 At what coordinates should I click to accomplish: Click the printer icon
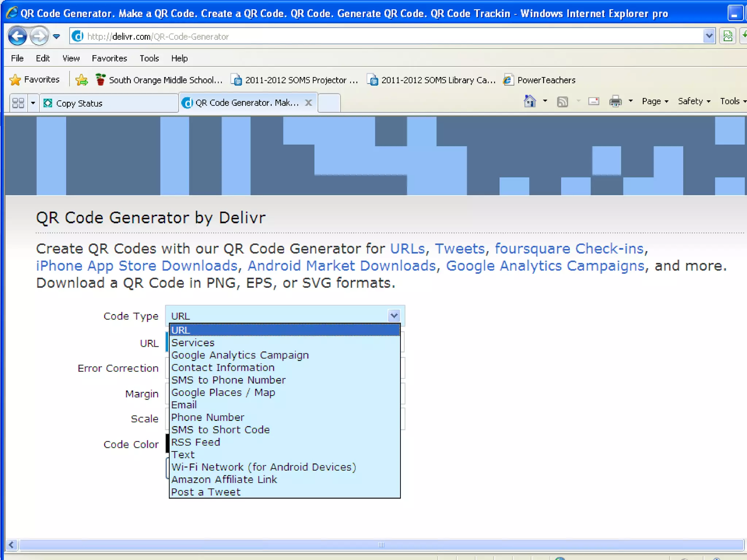pos(615,101)
